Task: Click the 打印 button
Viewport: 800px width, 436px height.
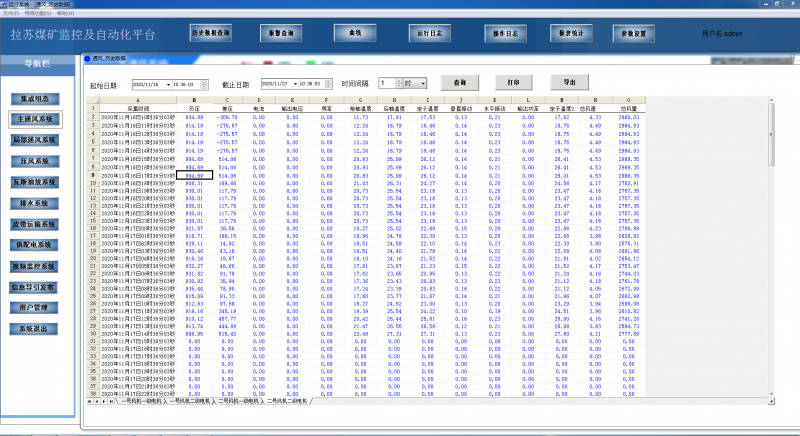Action: (514, 82)
